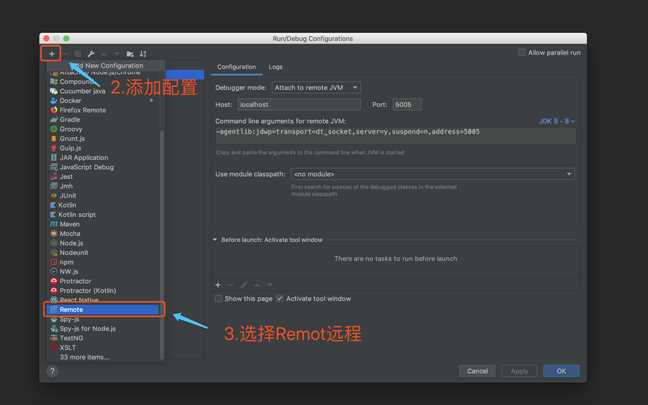Uncheck Activate tool window checkbox
648x405 pixels.
(280, 298)
